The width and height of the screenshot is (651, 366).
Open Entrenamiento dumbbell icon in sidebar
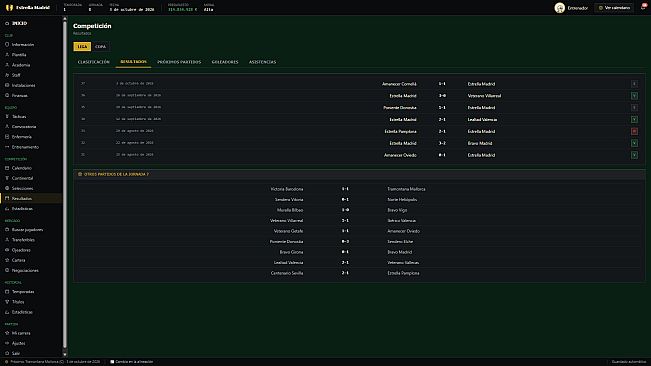point(7,147)
